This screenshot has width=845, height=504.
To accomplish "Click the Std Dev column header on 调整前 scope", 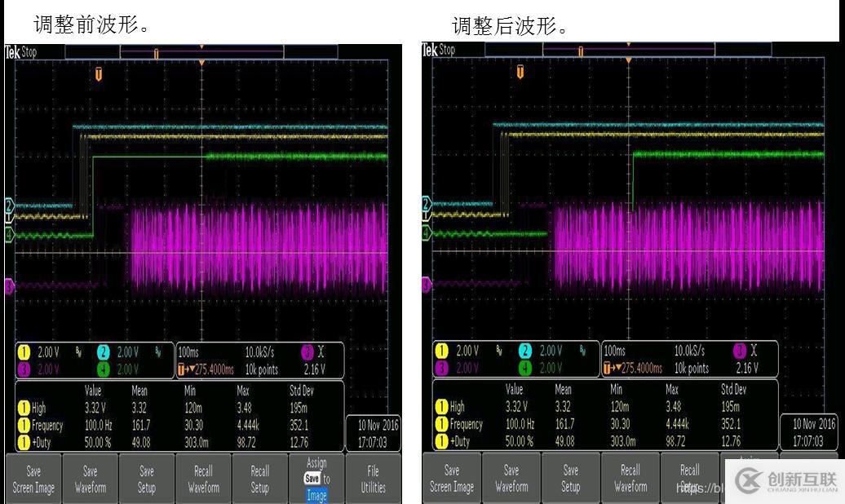I will (x=302, y=391).
